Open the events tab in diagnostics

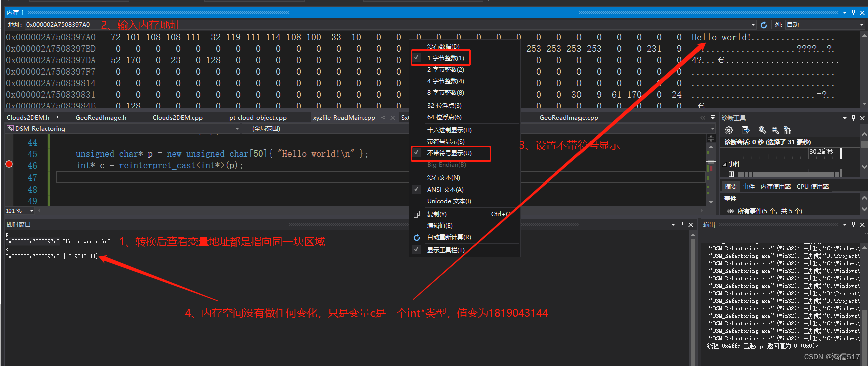749,186
